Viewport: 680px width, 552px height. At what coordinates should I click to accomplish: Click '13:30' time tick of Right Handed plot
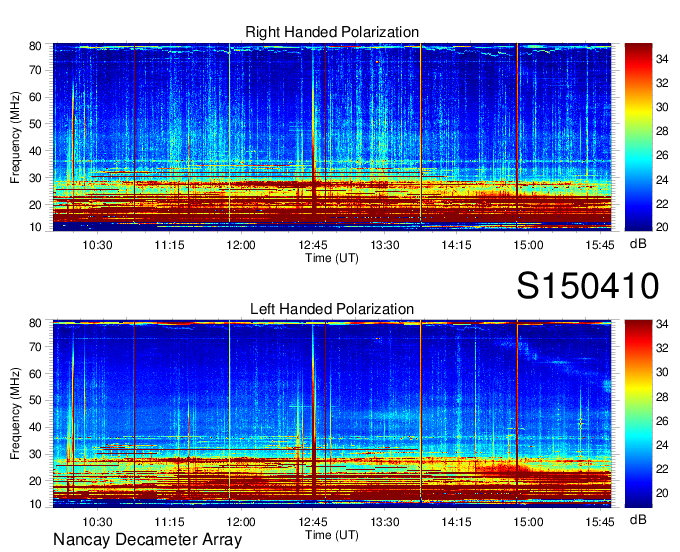click(x=385, y=245)
